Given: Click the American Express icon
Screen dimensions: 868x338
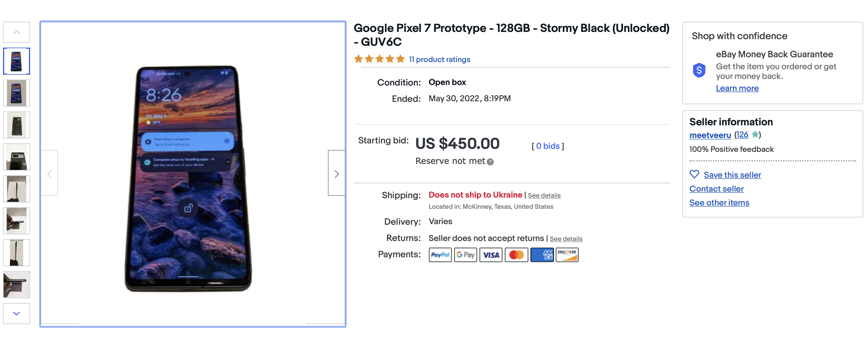Looking at the screenshot, I should pos(542,255).
